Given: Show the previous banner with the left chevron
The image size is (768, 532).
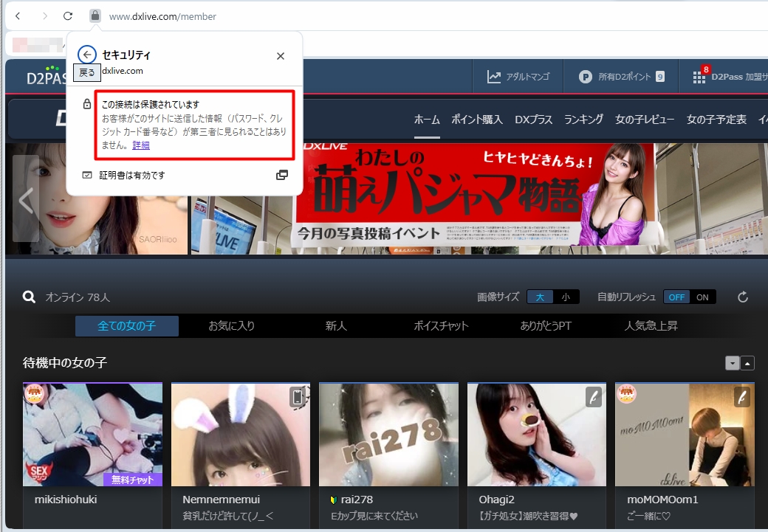Looking at the screenshot, I should (x=26, y=199).
